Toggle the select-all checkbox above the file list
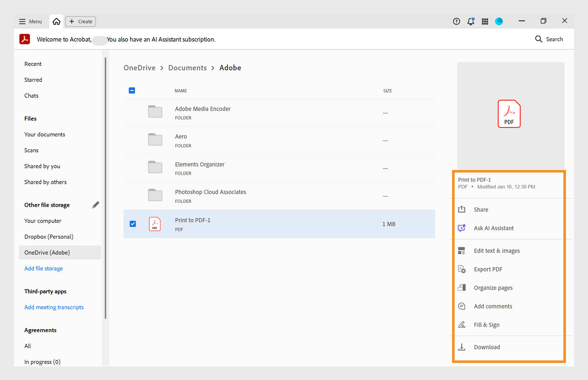Screen dimensions: 588x380 click(x=132, y=90)
